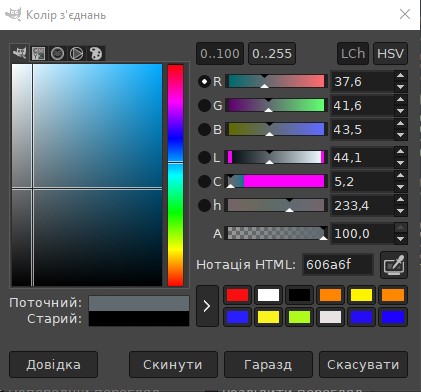Open the Watercolor selector tab

[x=57, y=53]
